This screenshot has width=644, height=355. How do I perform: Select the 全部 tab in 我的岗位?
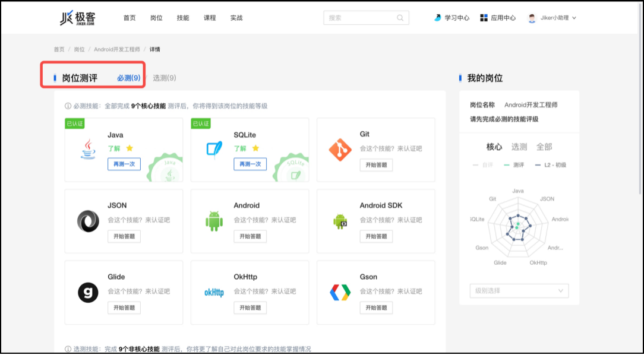(x=544, y=147)
